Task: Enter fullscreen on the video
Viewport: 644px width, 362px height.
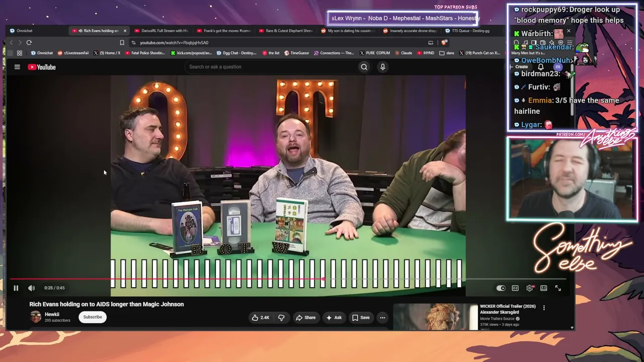Action: 558,288
